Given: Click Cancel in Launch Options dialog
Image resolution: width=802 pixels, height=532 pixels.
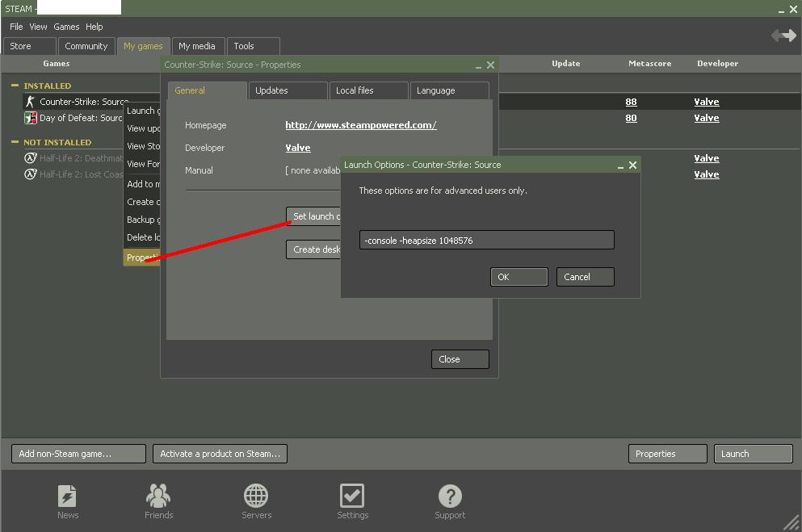Looking at the screenshot, I should [x=585, y=277].
